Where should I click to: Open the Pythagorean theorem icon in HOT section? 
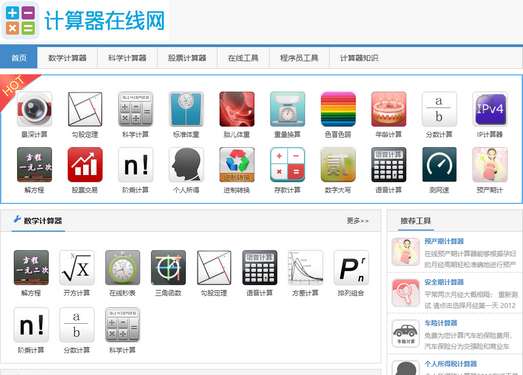[x=85, y=109]
